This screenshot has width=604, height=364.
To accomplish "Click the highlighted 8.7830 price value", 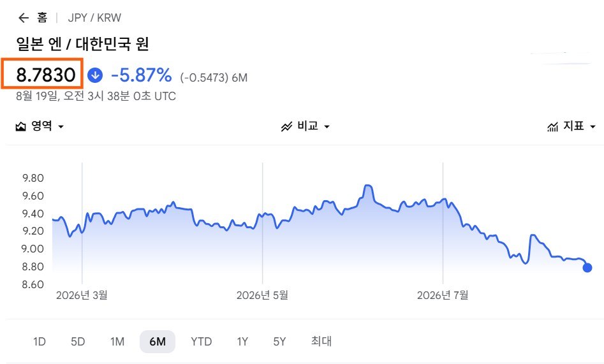I will pyautogui.click(x=45, y=75).
